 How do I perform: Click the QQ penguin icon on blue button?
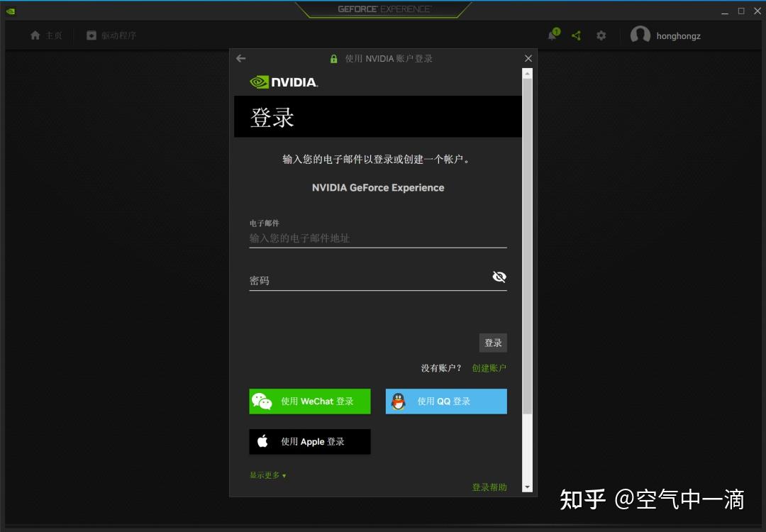399,401
